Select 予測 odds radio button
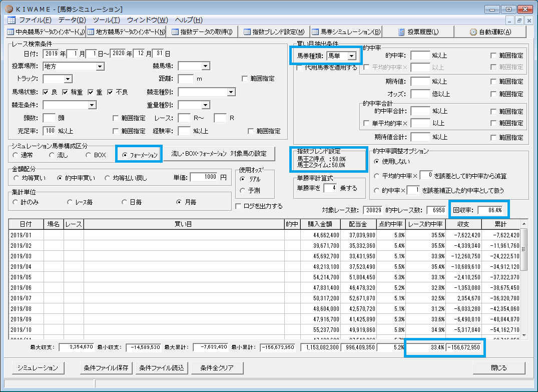This screenshot has width=538, height=392. 243,191
